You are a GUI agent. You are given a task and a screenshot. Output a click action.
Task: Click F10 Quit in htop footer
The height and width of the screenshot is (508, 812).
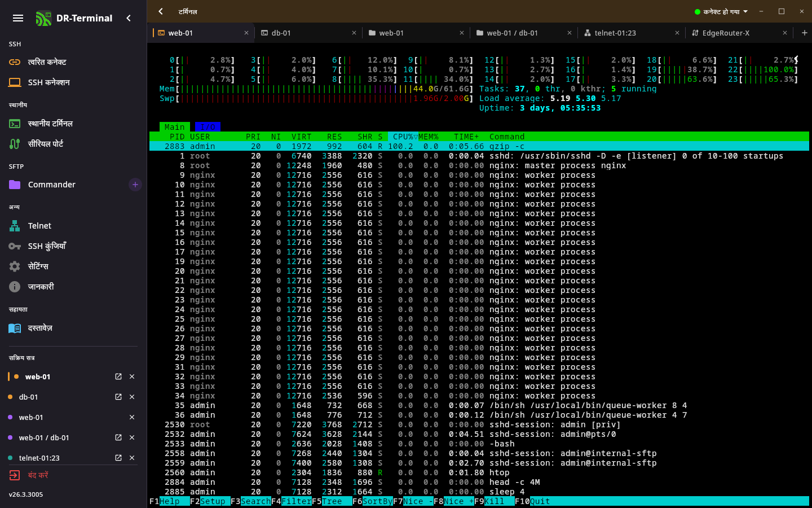click(533, 501)
